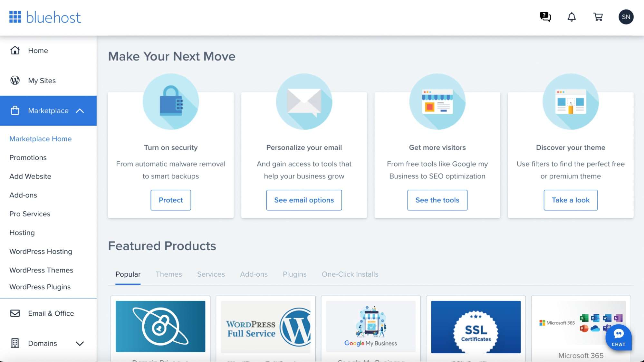Click the building icon next to Domains
The height and width of the screenshot is (362, 644).
click(15, 343)
